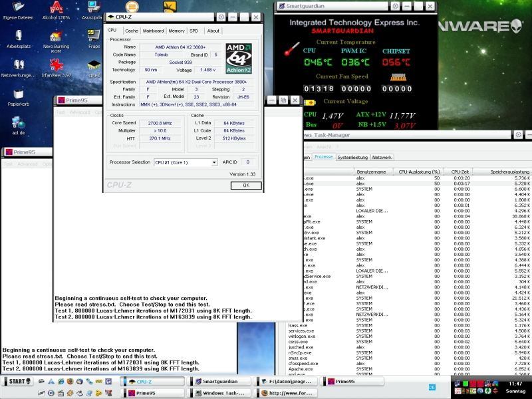Image resolution: width=532 pixels, height=399 pixels.
Task: Click the battery icon beside Current Voltage
Action: pos(309,102)
